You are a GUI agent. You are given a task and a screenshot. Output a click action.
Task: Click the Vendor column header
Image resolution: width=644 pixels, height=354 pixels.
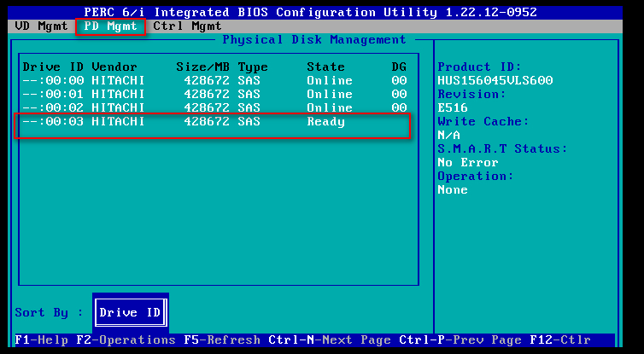(x=114, y=67)
